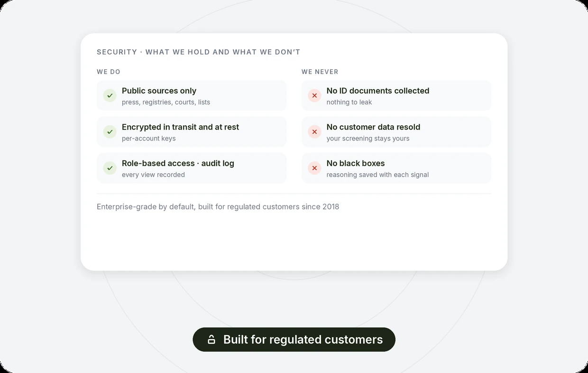Click the WE NEVER column heading
The image size is (588, 373).
pyautogui.click(x=320, y=72)
